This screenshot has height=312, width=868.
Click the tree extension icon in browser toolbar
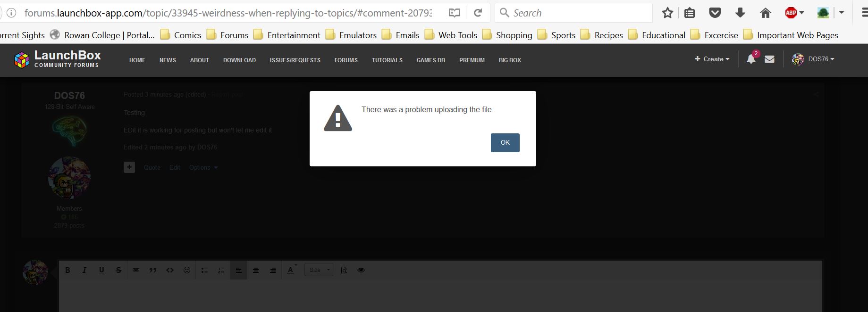pyautogui.click(x=823, y=13)
